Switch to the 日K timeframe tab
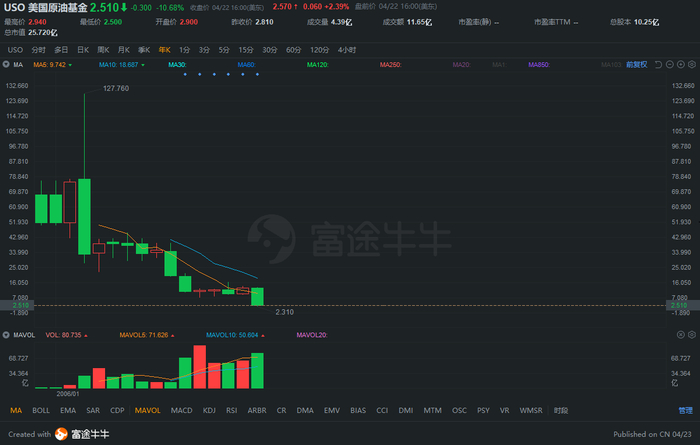The height and width of the screenshot is (445, 700). (x=83, y=50)
